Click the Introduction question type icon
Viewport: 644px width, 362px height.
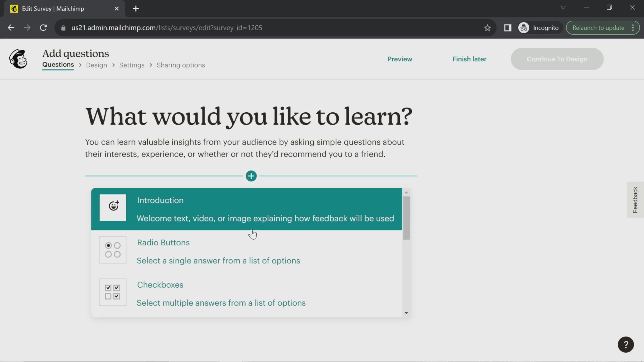click(x=113, y=208)
